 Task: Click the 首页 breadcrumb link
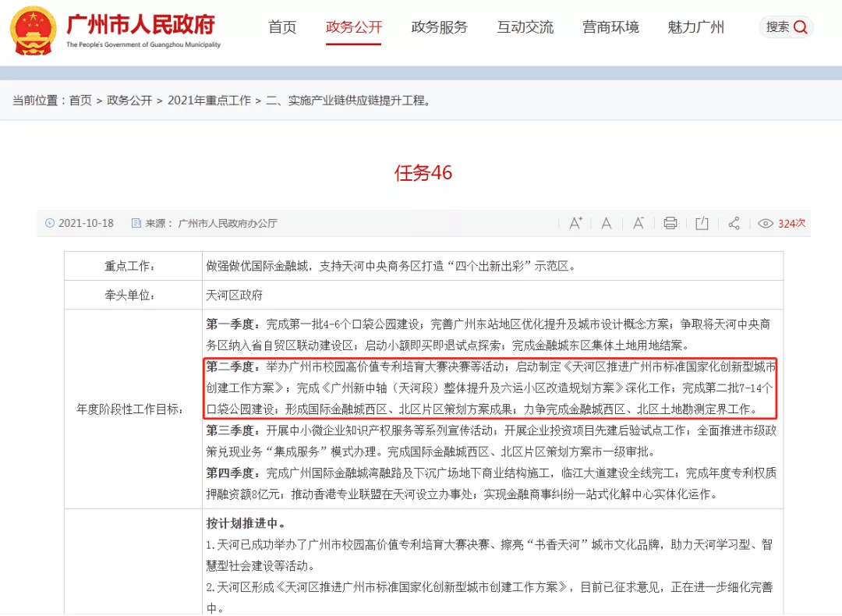pyautogui.click(x=80, y=101)
